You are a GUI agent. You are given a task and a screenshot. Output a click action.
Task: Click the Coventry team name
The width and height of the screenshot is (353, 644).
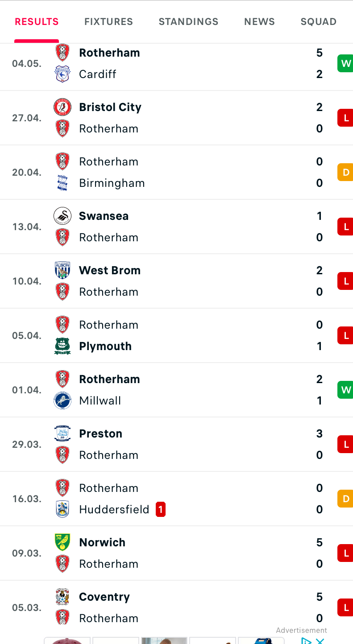pyautogui.click(x=104, y=597)
